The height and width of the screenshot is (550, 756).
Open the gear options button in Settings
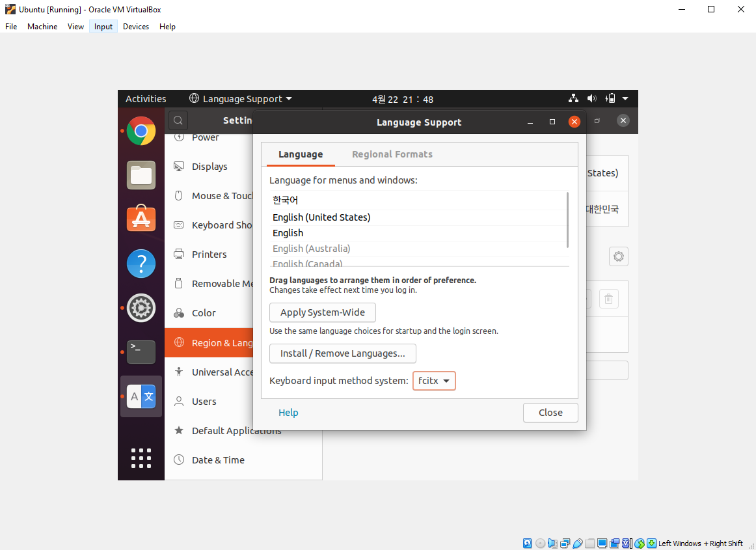[x=619, y=256]
